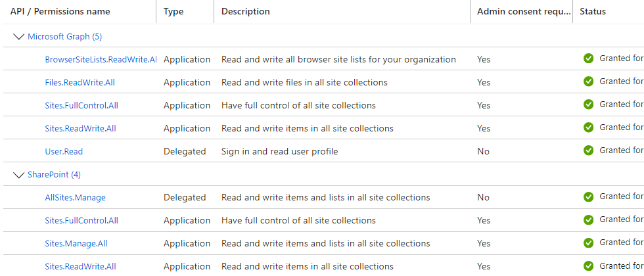Open the User.Read permission details

click(x=64, y=151)
